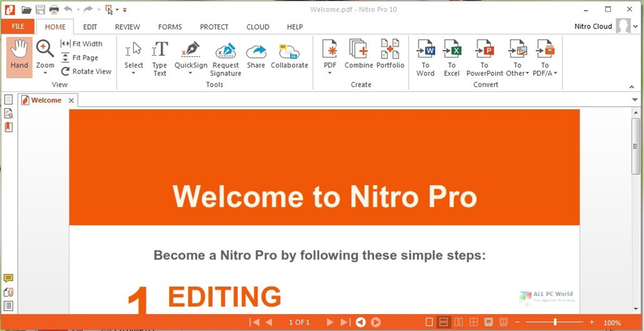The height and width of the screenshot is (331, 644).
Task: Open the quick access toolbar customize dropdown
Action: [x=125, y=10]
